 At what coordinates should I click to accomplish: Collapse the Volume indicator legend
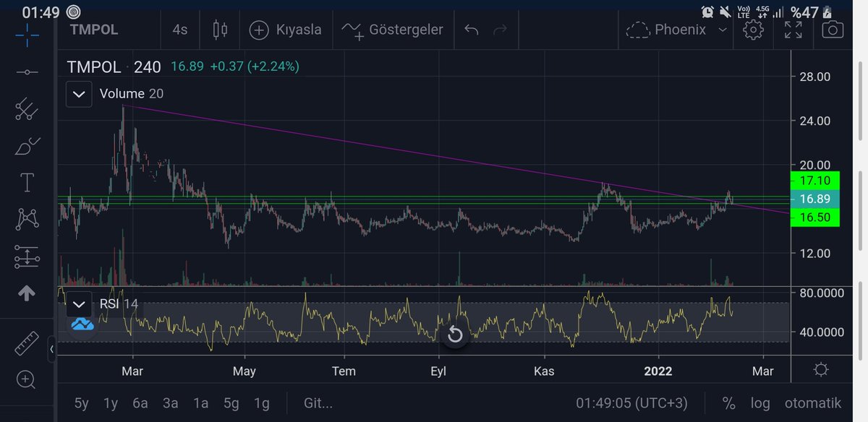pyautogui.click(x=79, y=94)
